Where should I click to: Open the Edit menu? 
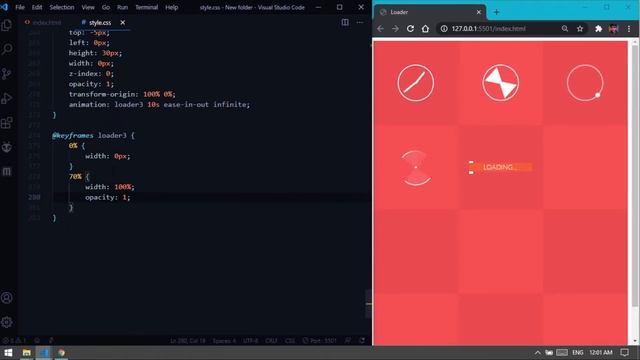click(37, 7)
